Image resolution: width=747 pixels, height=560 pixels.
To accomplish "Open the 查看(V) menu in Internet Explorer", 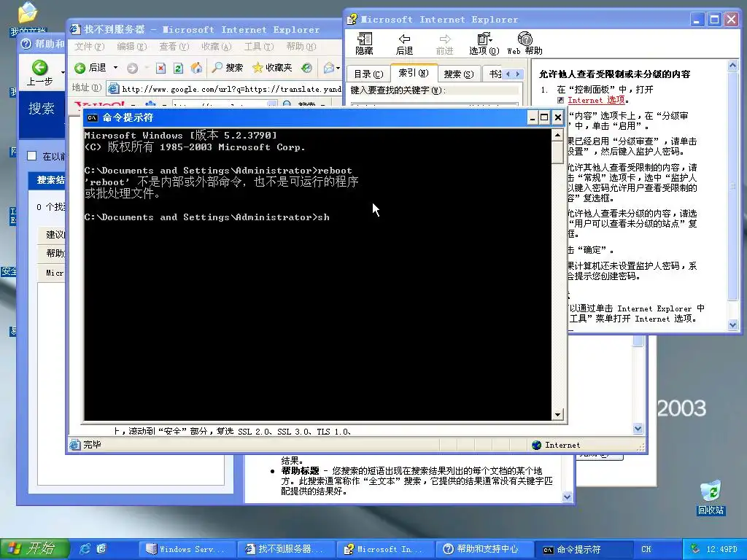I will point(174,47).
